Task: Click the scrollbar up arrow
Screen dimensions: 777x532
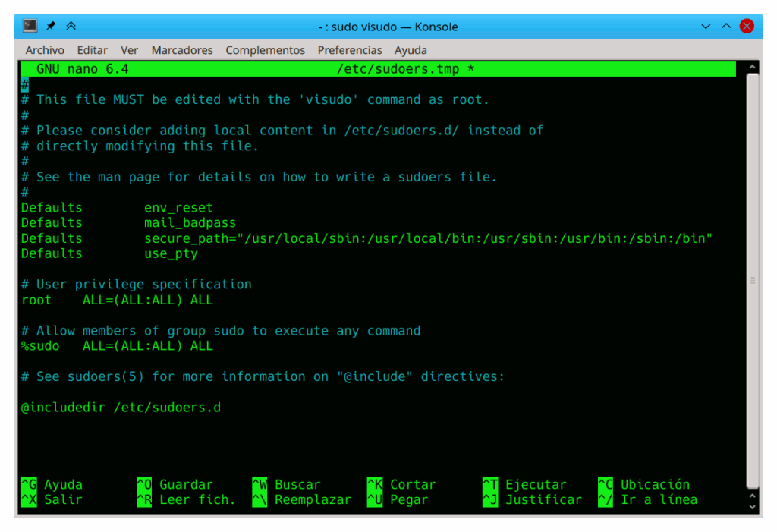Action: click(752, 67)
